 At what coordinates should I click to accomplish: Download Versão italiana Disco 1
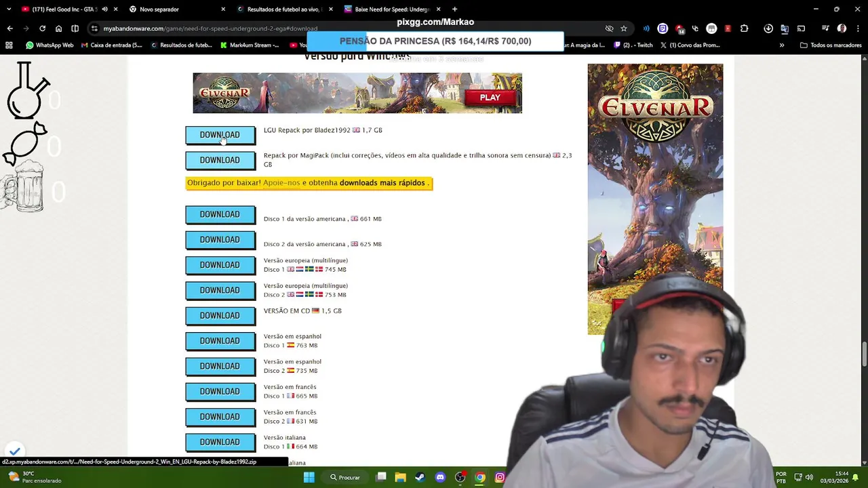pyautogui.click(x=220, y=442)
